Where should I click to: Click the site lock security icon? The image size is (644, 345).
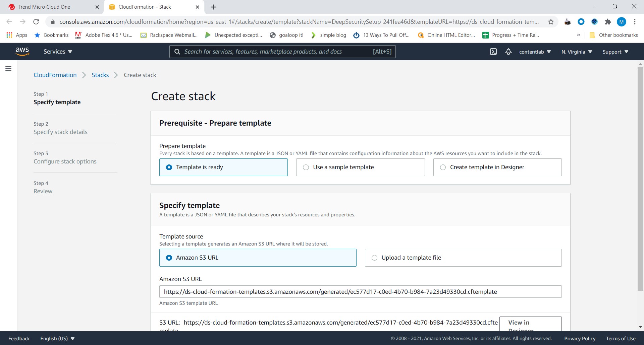pos(52,22)
